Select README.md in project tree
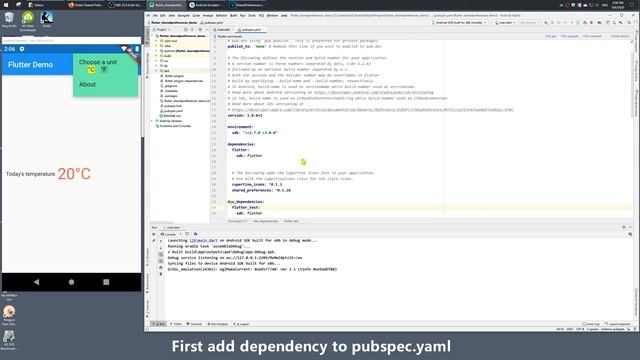Viewport: 640px width, 360px height. click(x=172, y=116)
